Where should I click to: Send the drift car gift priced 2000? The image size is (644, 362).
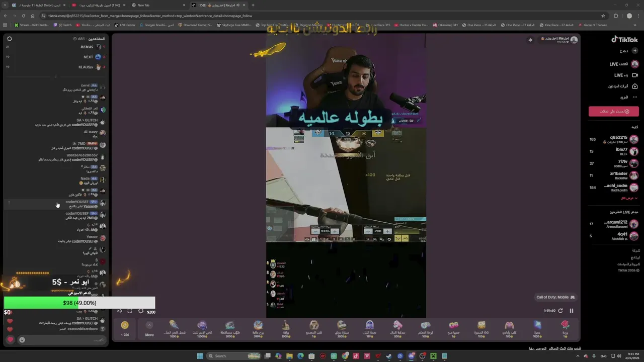[342, 328]
